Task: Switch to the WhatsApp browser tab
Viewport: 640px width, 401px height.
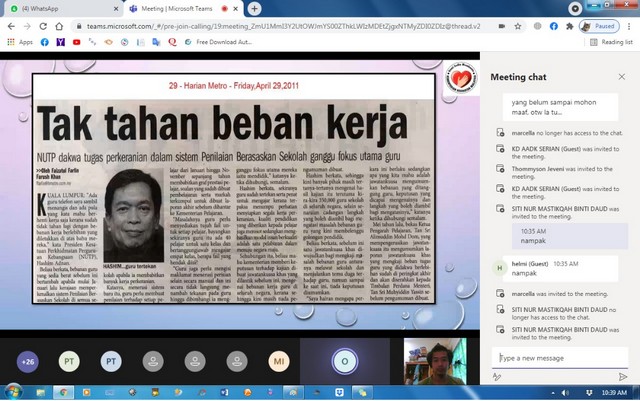Action: tap(50, 10)
